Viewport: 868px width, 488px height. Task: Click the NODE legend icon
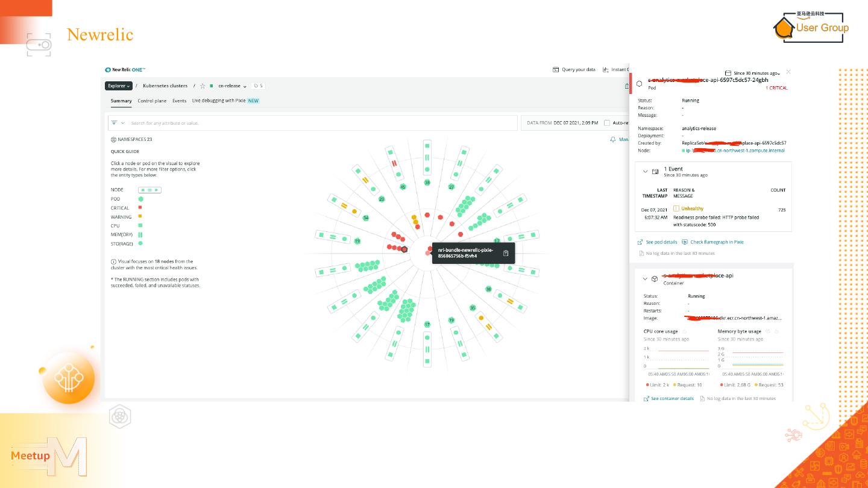[x=149, y=190]
